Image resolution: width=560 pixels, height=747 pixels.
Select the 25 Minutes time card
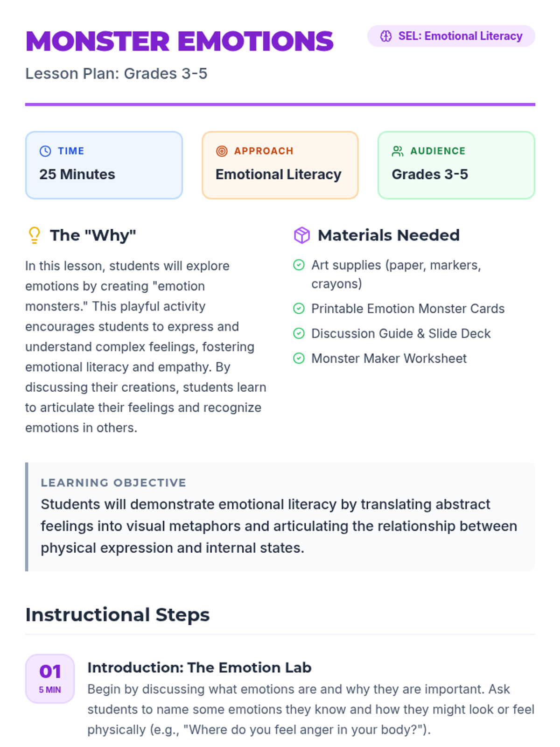(104, 165)
